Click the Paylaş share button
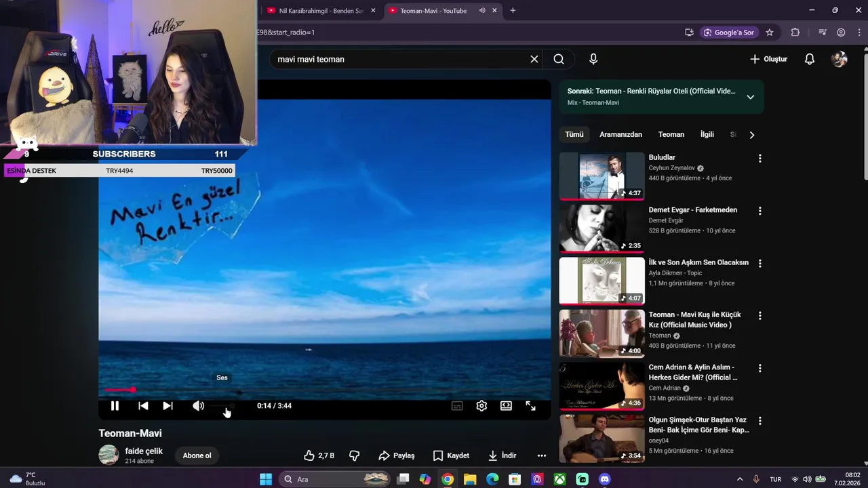The image size is (868, 488). [396, 455]
